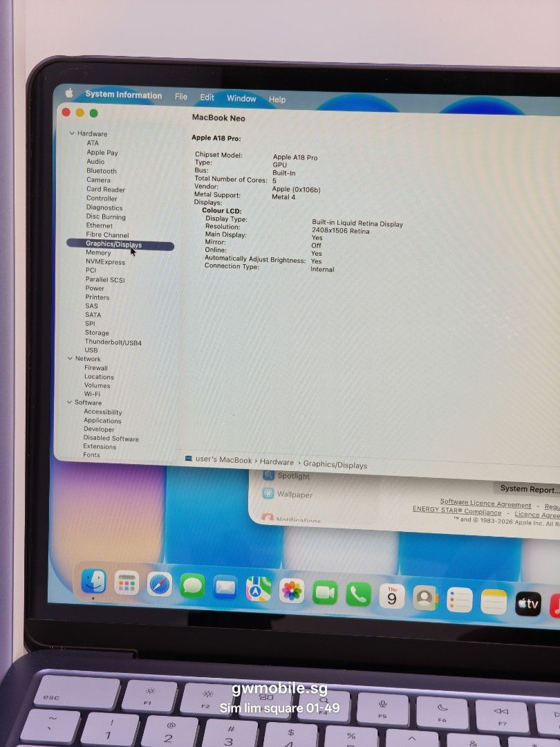Select Apple Pay in the sidebar
560x747 pixels.
click(102, 152)
